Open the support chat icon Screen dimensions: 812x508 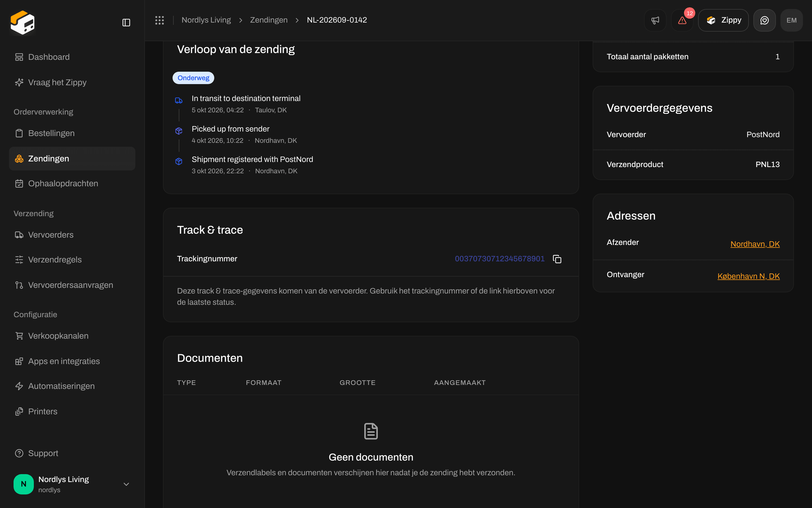tap(764, 20)
